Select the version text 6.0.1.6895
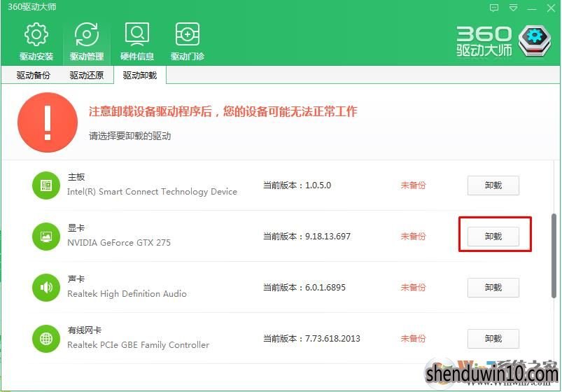This screenshot has width=562, height=392. pyautogui.click(x=325, y=287)
